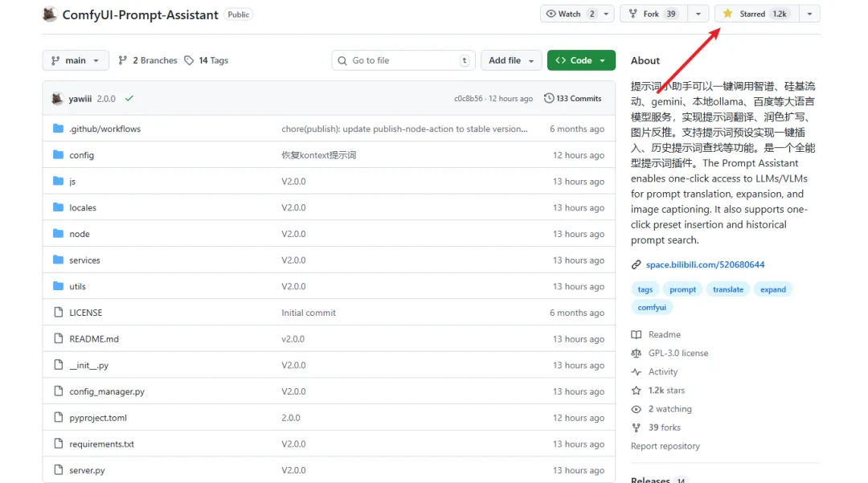The width and height of the screenshot is (868, 483).
Task: Select the tags topic badge
Action: pyautogui.click(x=645, y=289)
